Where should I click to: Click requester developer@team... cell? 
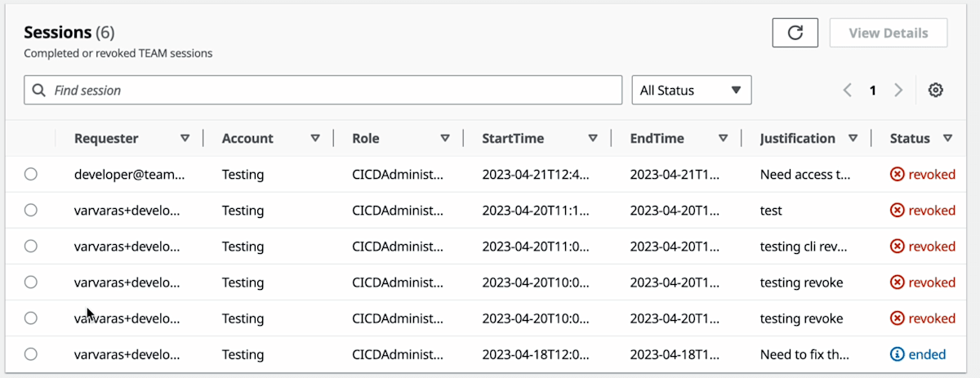130,174
